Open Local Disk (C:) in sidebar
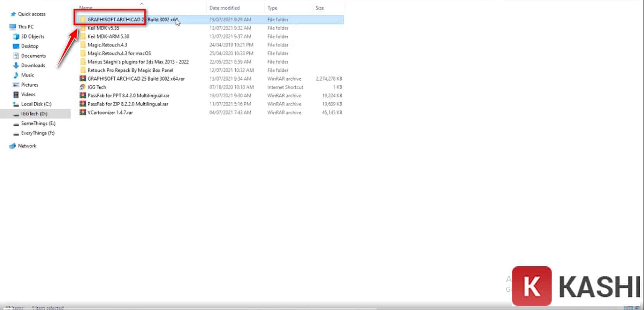Screen dimensions: 644x310 point(36,104)
